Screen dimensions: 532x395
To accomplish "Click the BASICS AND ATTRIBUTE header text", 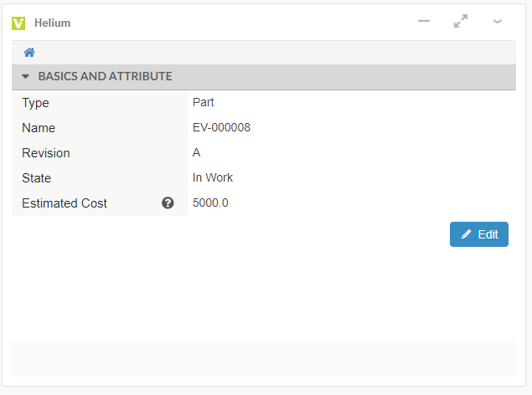I will coord(105,77).
